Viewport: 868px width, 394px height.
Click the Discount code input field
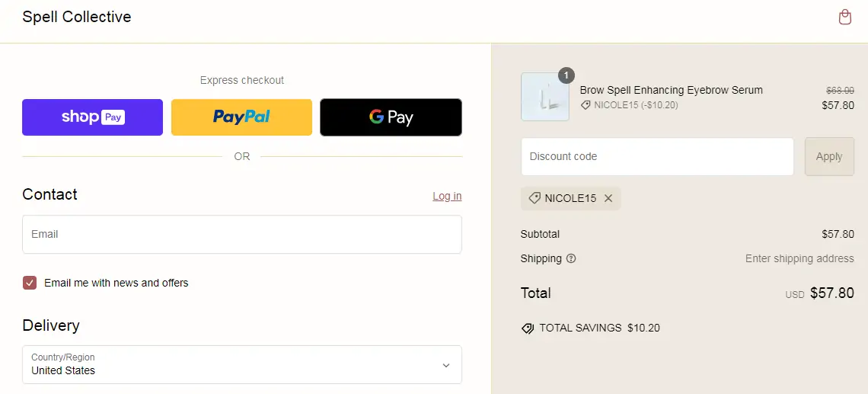tap(657, 156)
